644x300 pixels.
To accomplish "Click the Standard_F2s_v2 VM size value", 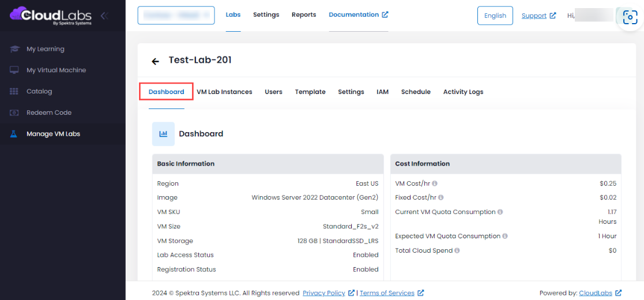I will (x=351, y=226).
